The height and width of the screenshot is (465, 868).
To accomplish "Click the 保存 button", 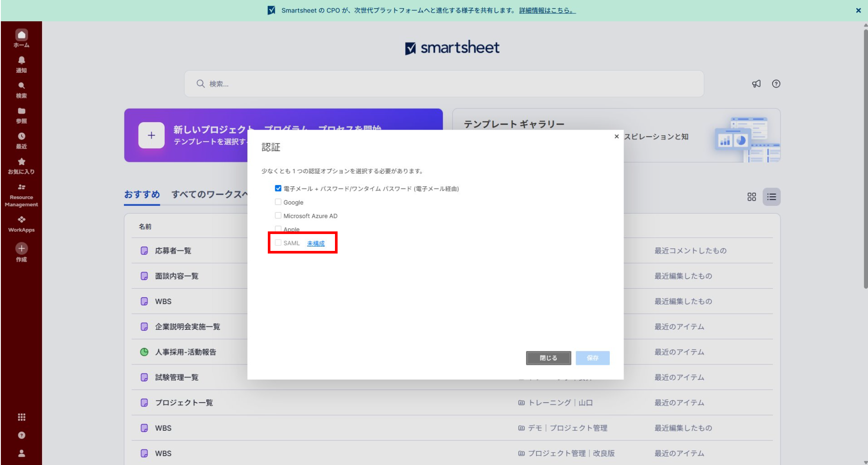I will point(592,358).
